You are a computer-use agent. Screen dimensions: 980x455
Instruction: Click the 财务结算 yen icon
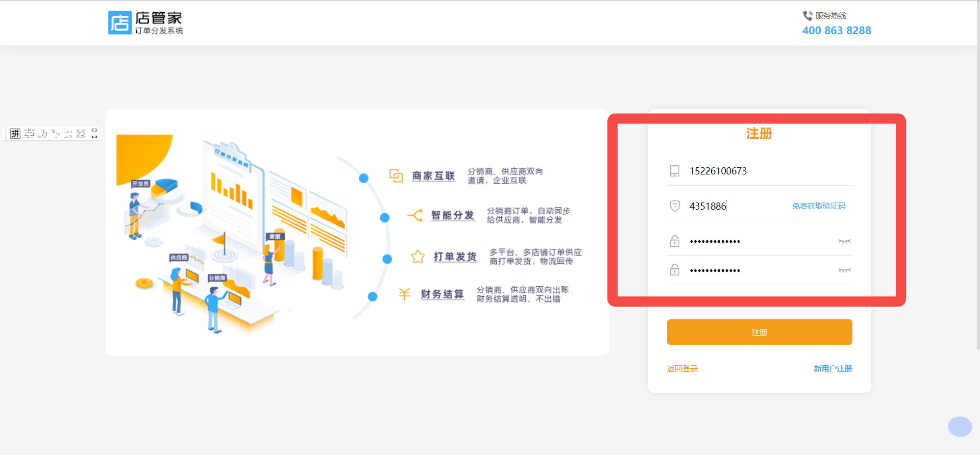click(404, 294)
